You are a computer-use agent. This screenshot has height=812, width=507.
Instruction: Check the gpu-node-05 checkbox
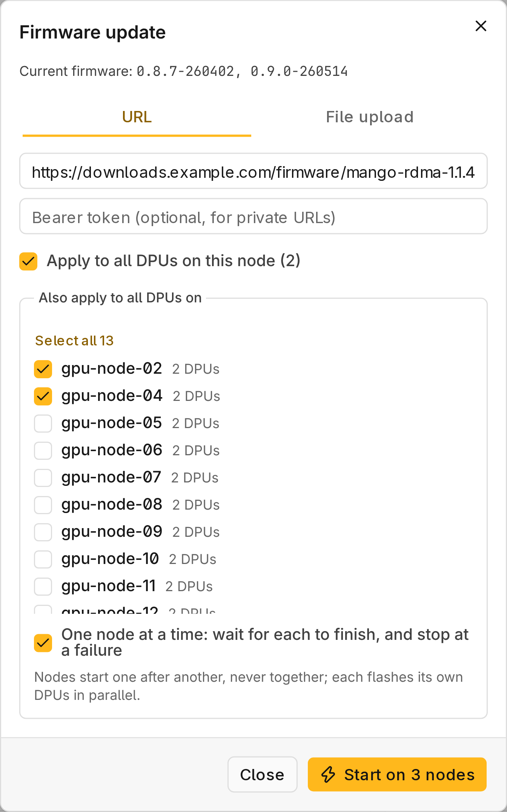tap(43, 423)
